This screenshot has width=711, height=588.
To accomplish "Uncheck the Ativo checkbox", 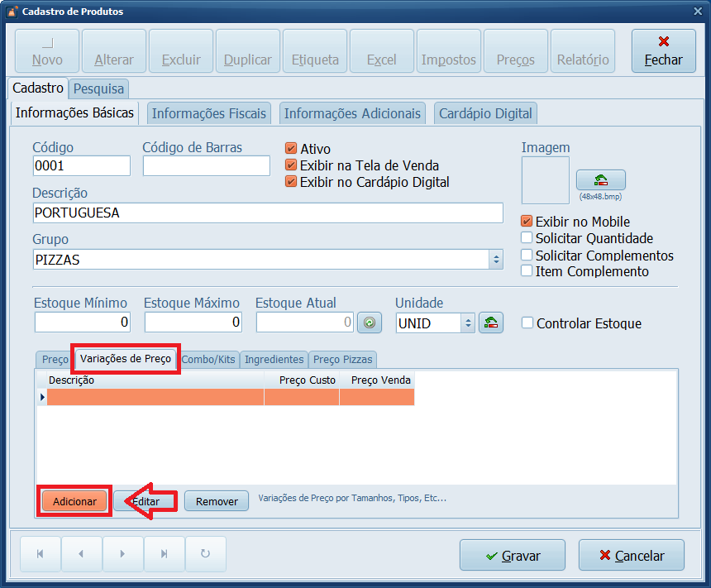I will (291, 149).
